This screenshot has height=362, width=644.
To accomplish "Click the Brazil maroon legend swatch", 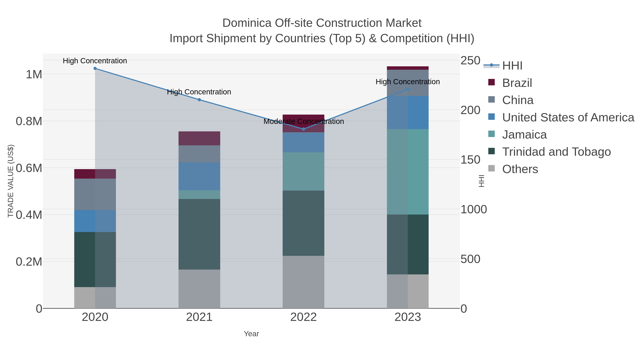I will (492, 82).
